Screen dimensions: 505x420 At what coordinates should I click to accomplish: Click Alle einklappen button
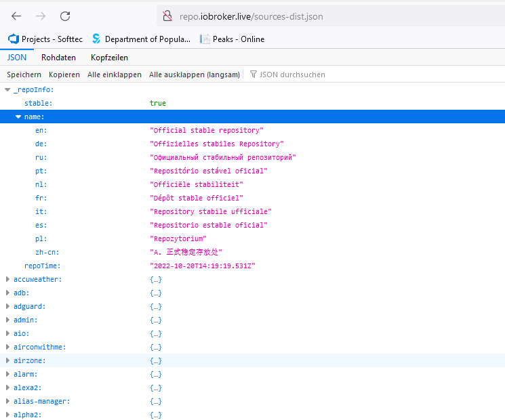click(x=115, y=75)
